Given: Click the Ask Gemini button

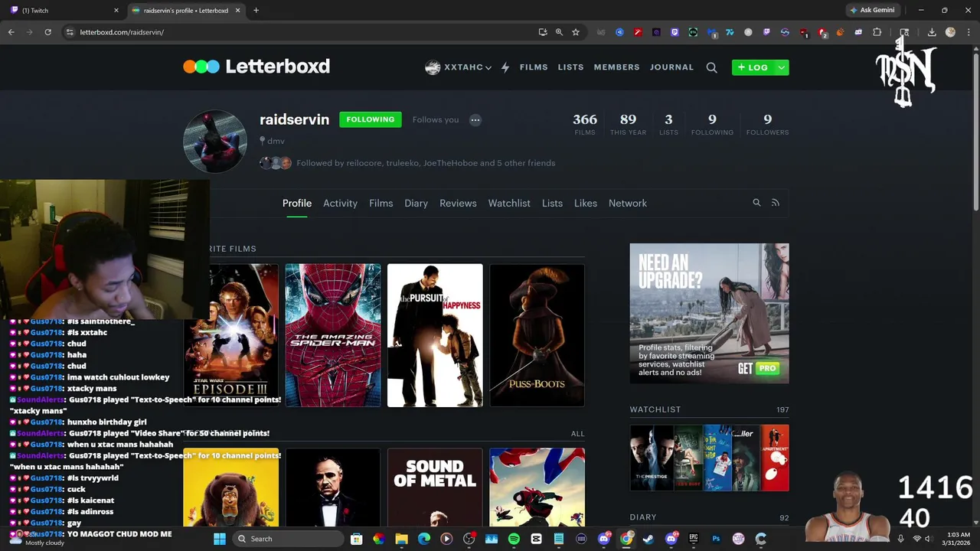Looking at the screenshot, I should [871, 10].
